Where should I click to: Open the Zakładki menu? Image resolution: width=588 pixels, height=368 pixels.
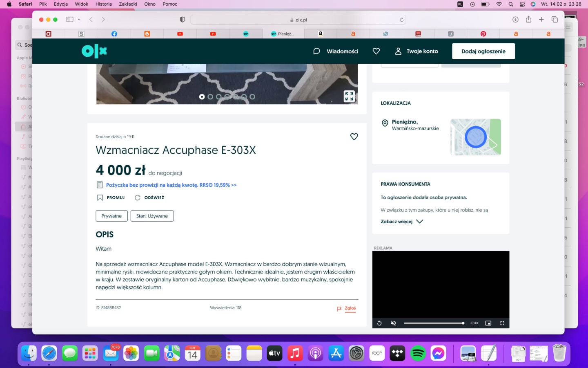[128, 4]
